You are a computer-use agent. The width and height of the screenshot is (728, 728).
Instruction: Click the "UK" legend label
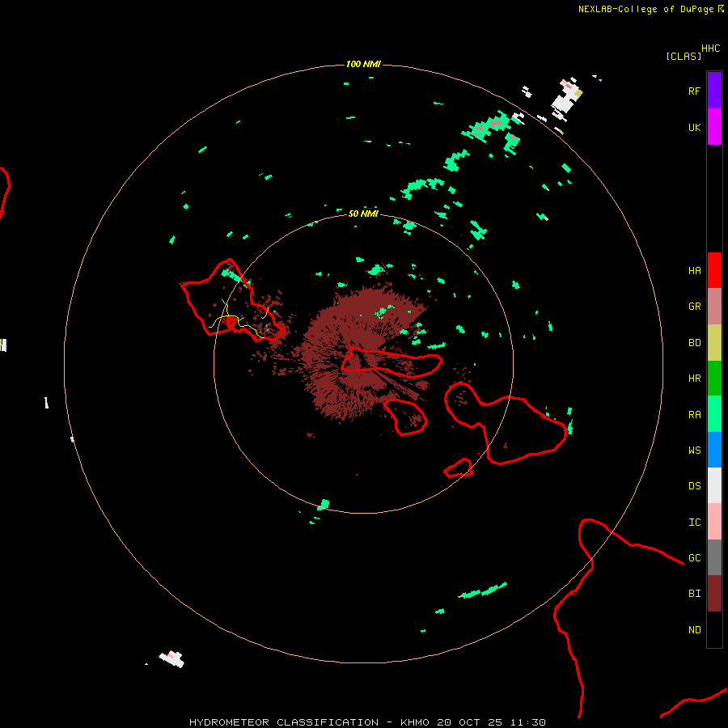click(x=695, y=127)
